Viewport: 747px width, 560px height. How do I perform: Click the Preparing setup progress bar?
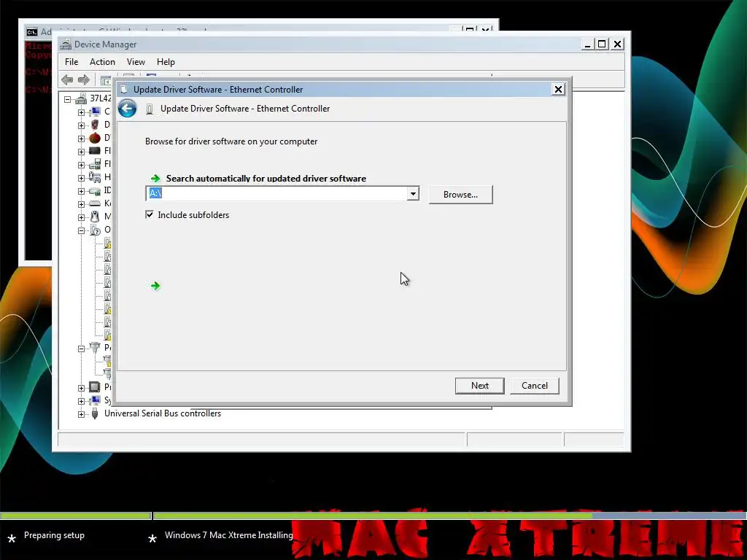click(75, 516)
